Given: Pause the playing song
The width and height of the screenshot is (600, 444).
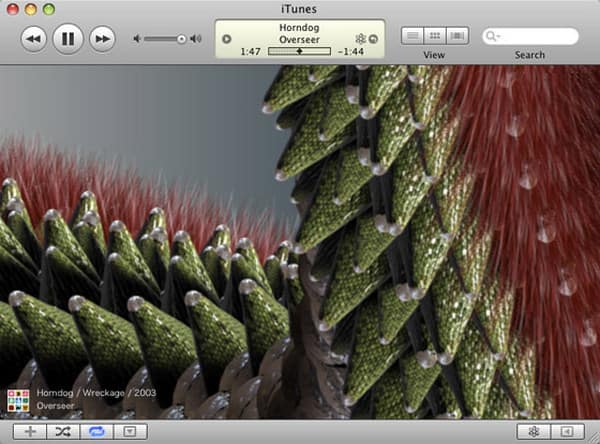Looking at the screenshot, I should [x=68, y=39].
